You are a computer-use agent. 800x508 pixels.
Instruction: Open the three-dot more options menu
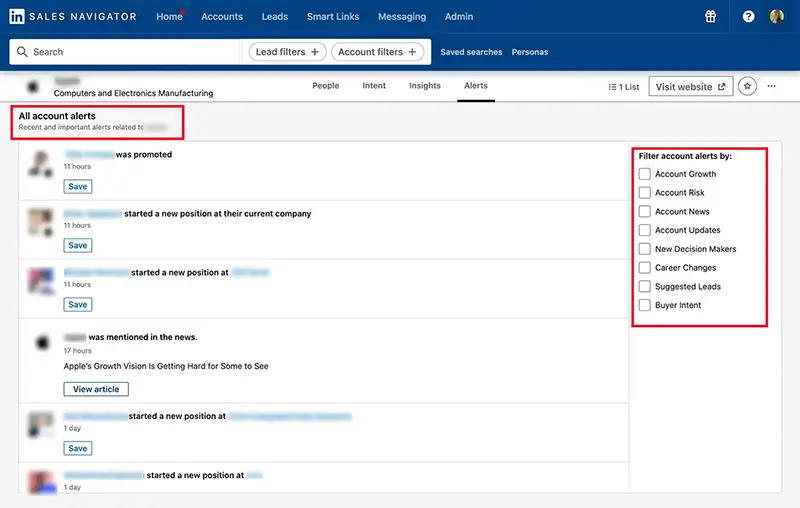click(x=771, y=86)
